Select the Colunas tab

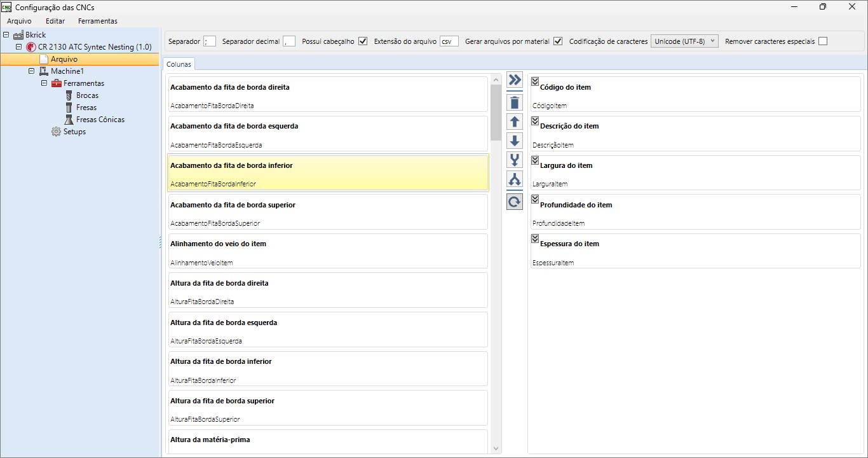tap(179, 64)
